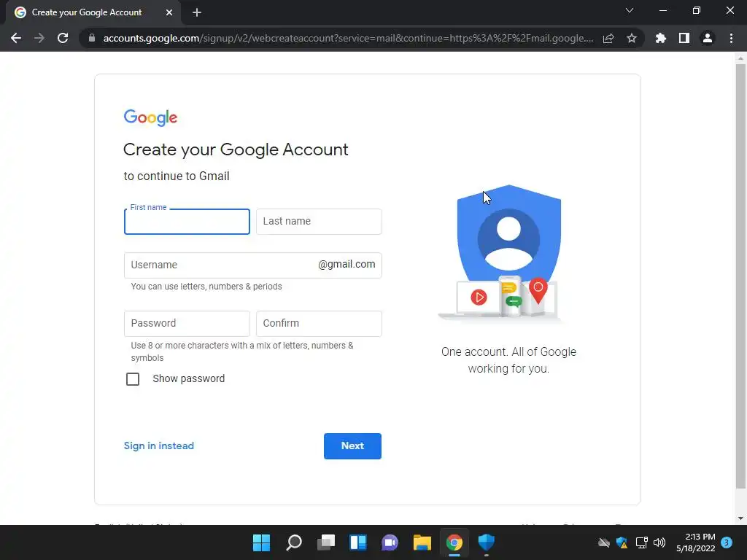
Task: Open the Extensions puzzle icon
Action: pos(661,38)
